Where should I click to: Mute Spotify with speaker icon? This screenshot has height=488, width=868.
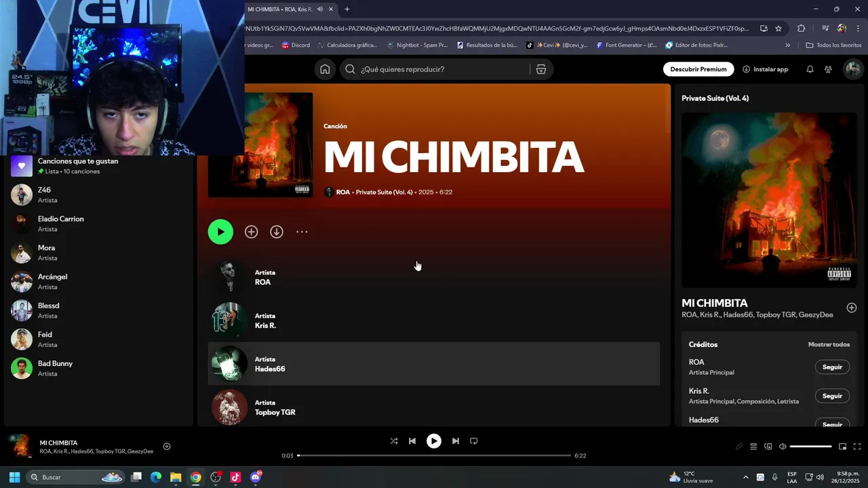(783, 447)
